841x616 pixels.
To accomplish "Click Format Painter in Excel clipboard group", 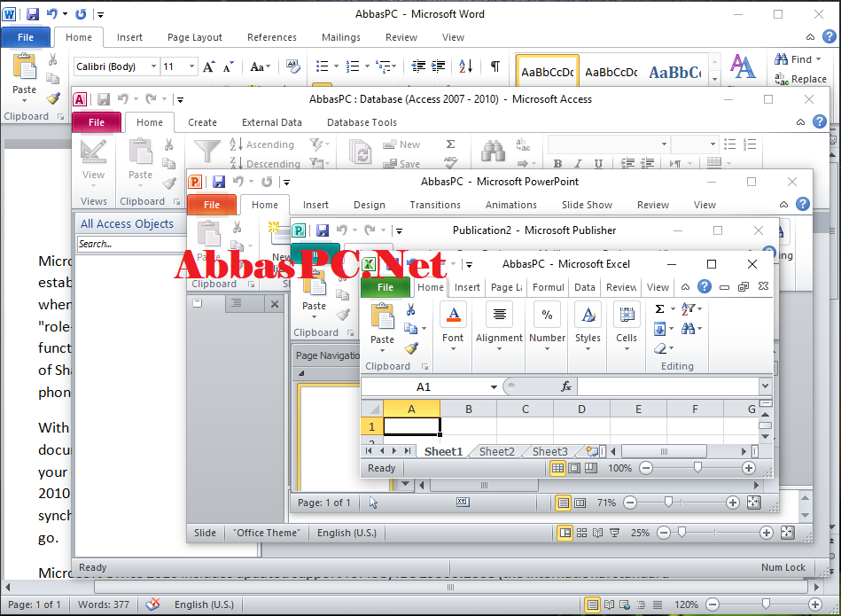I will [411, 348].
